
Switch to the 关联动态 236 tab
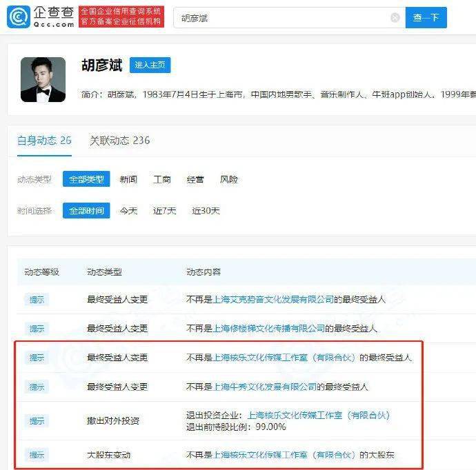(119, 141)
